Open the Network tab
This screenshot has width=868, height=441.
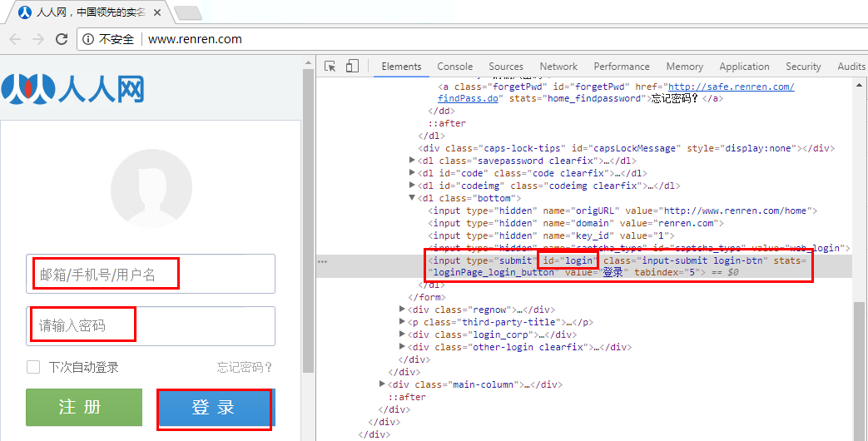558,67
